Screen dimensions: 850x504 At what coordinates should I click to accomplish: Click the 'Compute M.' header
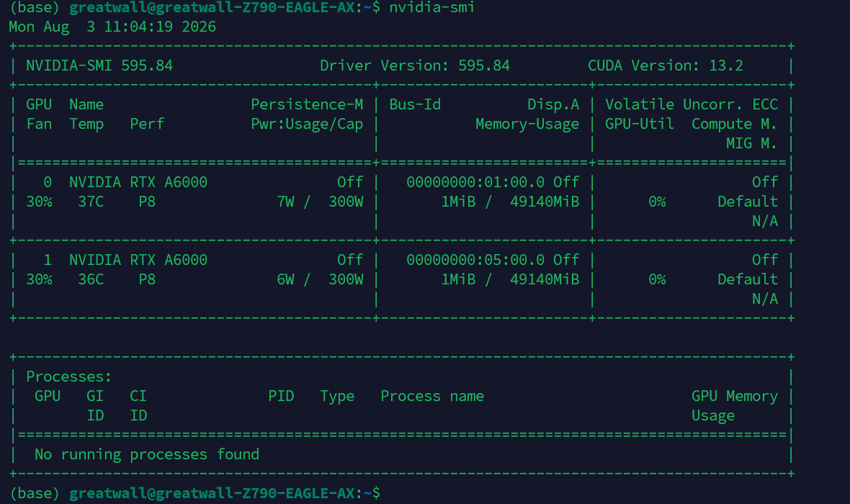[x=734, y=124]
